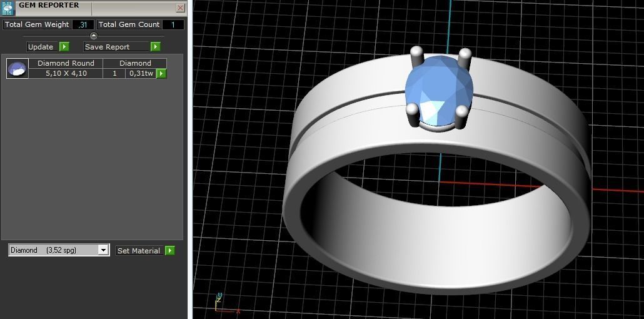Click the Diamond material header cell

[135, 63]
